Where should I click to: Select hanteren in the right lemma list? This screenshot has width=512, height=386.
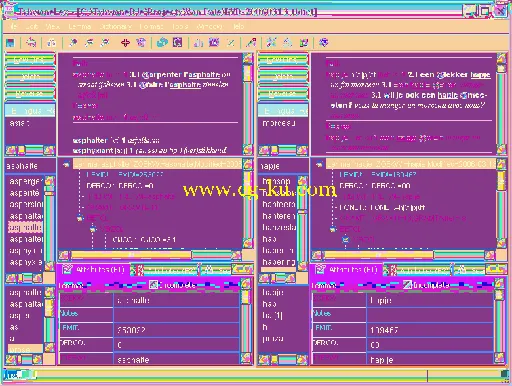pos(279,216)
